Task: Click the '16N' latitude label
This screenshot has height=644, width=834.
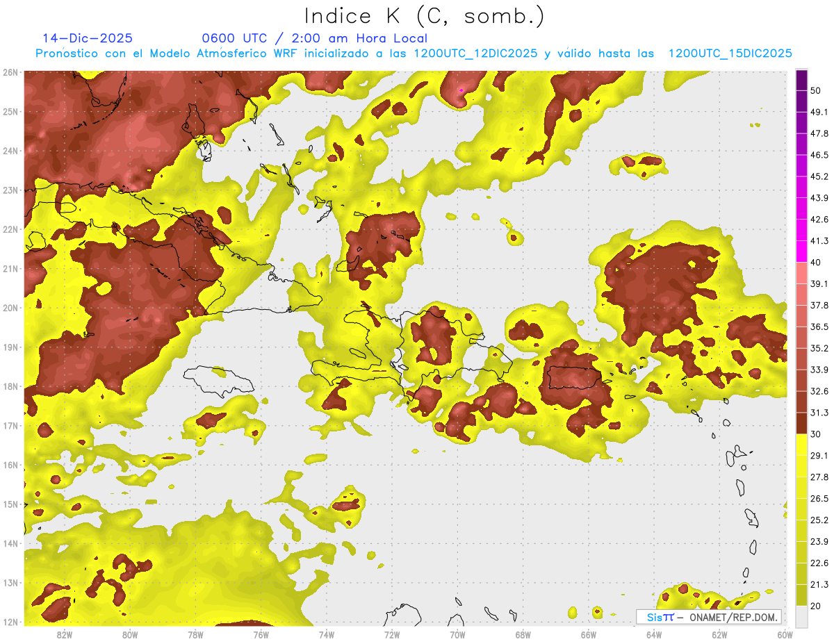Action: (10, 465)
